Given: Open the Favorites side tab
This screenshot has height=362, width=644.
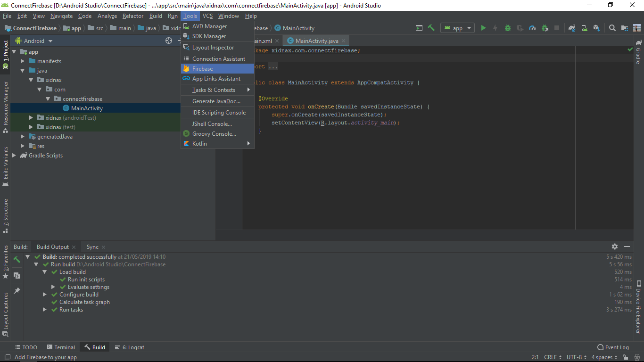Looking at the screenshot, I should (6, 262).
